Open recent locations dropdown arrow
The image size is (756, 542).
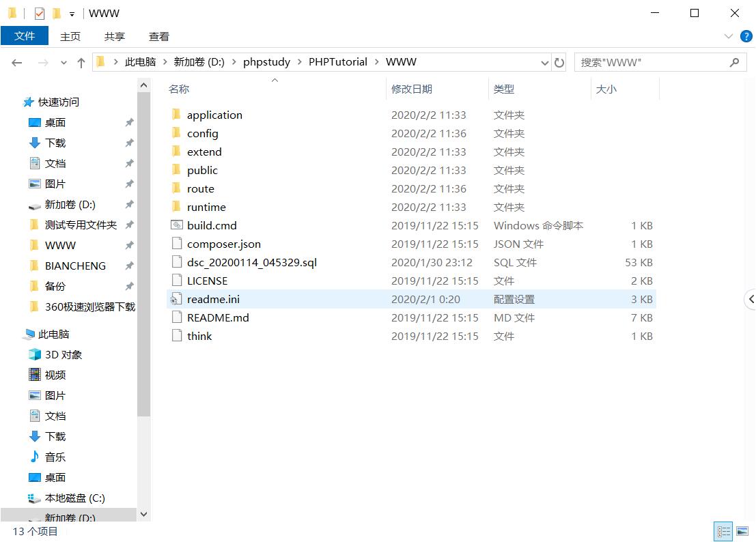click(64, 63)
